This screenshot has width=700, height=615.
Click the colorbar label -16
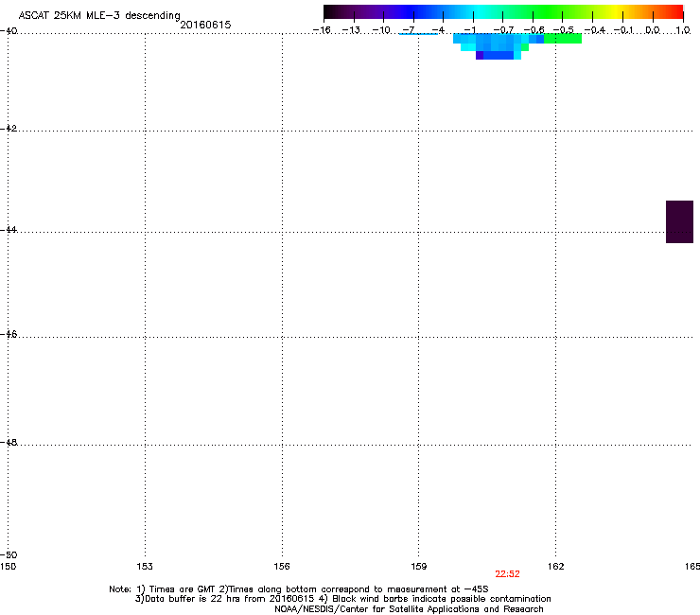[x=322, y=30]
